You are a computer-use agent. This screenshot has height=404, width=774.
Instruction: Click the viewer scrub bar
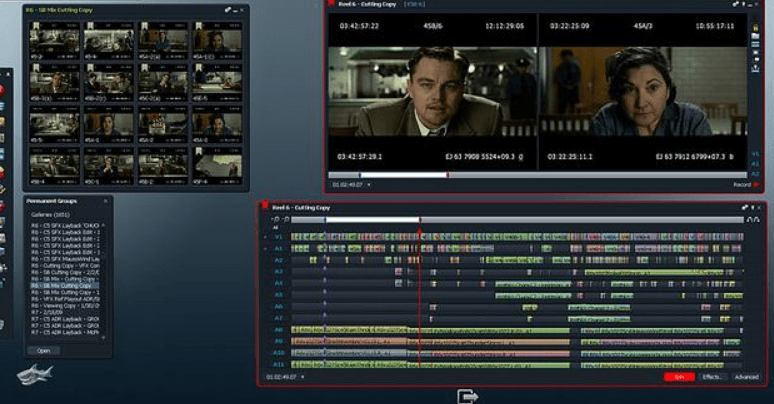538,175
